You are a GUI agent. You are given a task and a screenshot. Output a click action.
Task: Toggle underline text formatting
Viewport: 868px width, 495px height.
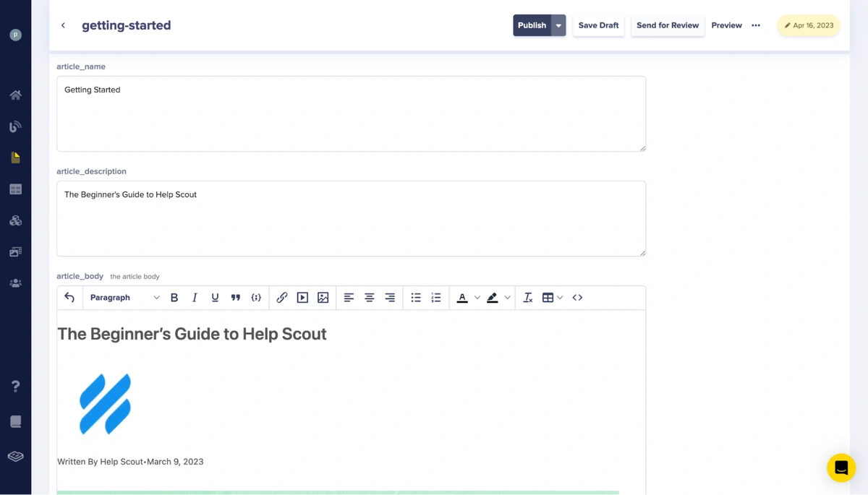[215, 298]
